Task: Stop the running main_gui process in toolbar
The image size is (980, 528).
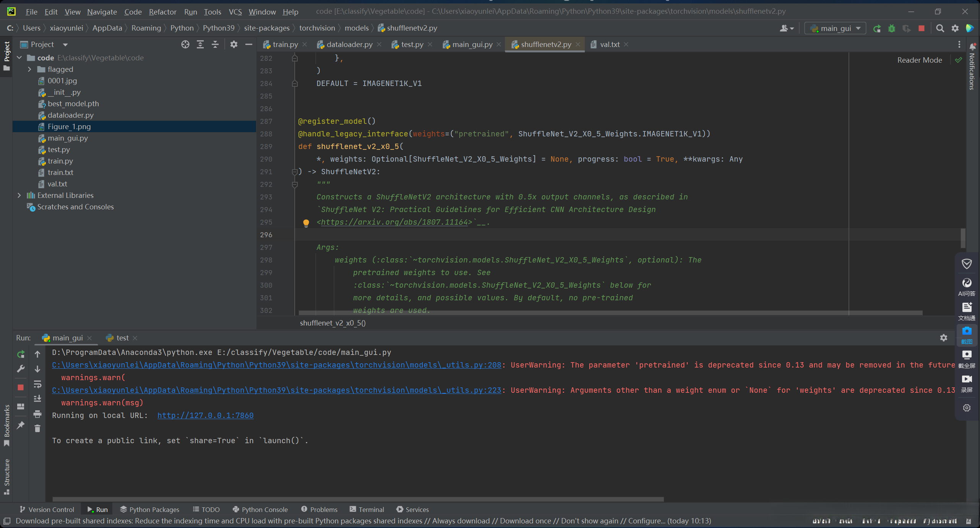Action: (x=921, y=28)
